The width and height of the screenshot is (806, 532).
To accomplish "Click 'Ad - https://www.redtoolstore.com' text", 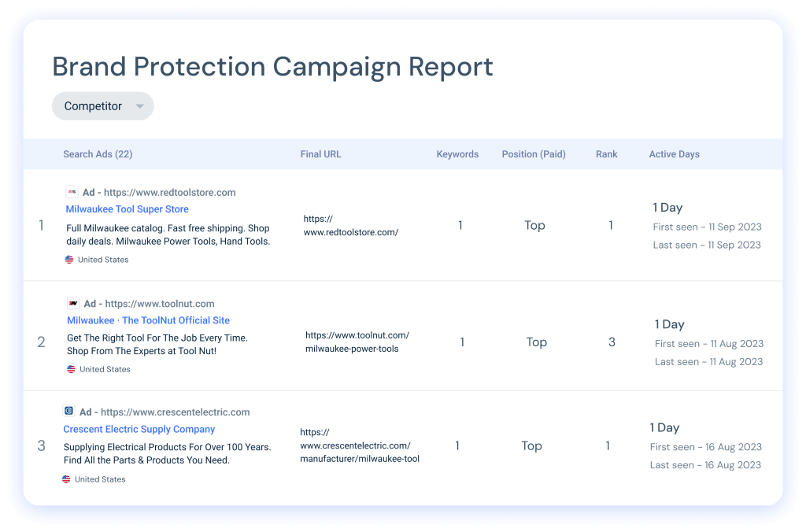I will pyautogui.click(x=159, y=192).
